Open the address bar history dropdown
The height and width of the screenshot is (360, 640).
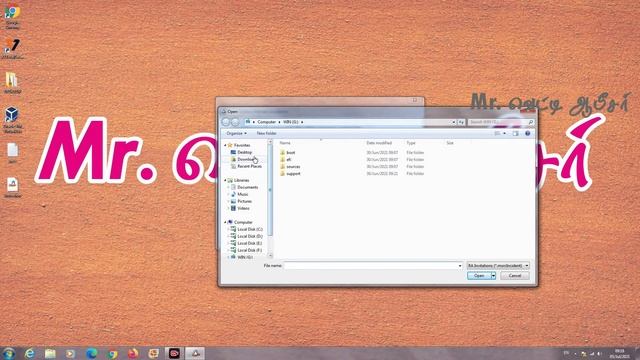453,122
